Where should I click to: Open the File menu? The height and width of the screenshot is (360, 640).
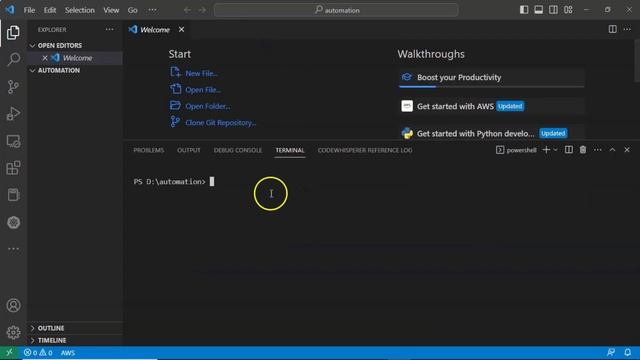(x=29, y=10)
